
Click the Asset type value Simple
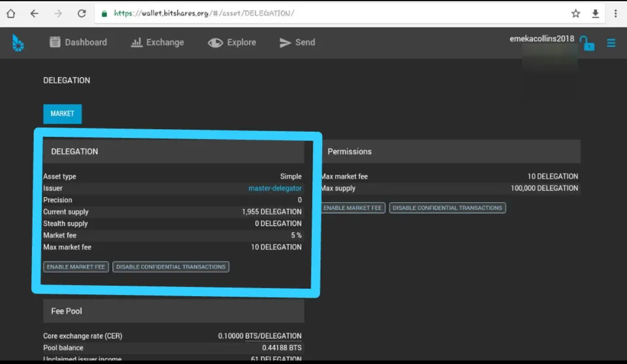point(291,176)
